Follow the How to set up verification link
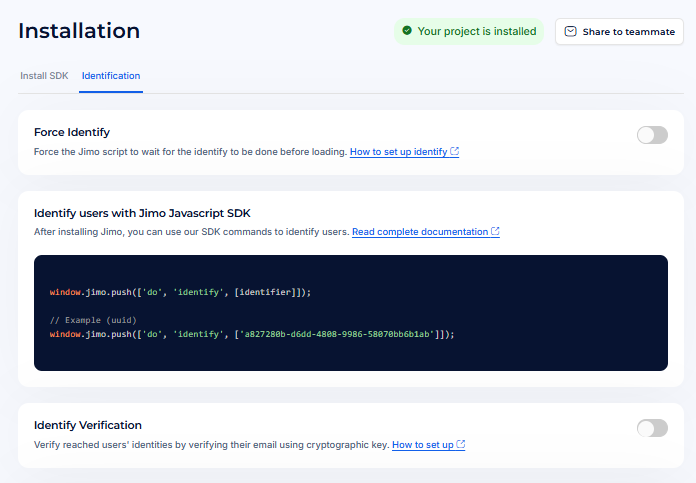Screen dimensions: 696x483 422,444
